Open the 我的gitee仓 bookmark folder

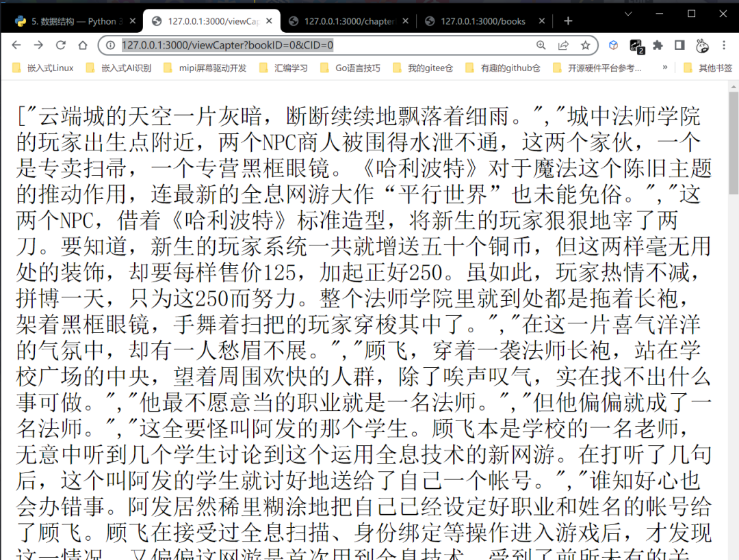pos(423,68)
